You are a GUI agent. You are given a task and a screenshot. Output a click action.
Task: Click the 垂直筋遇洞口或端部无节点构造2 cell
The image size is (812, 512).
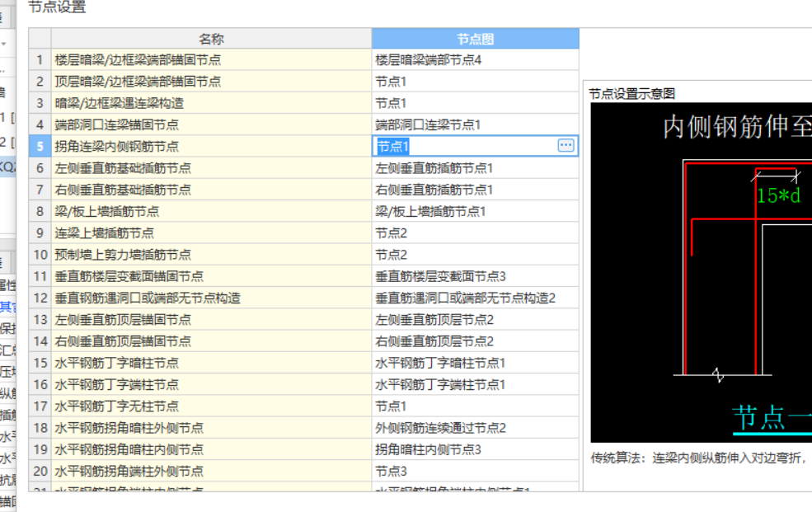[475, 298]
